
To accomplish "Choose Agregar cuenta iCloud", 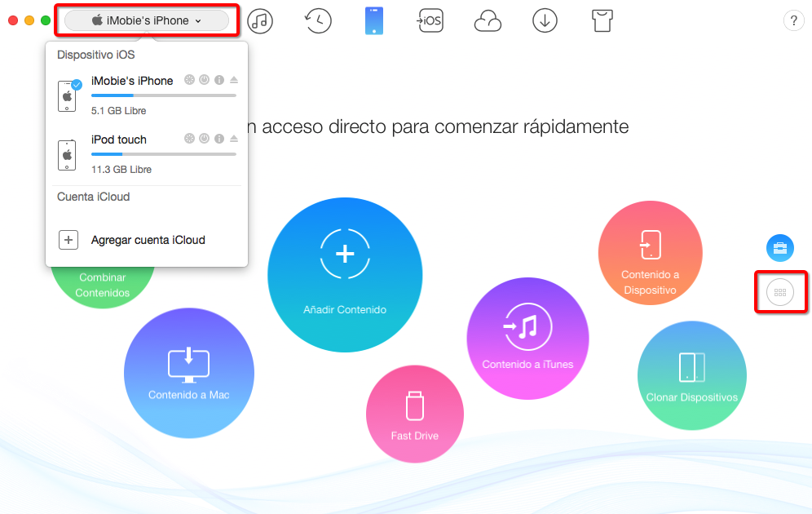I will tap(148, 240).
